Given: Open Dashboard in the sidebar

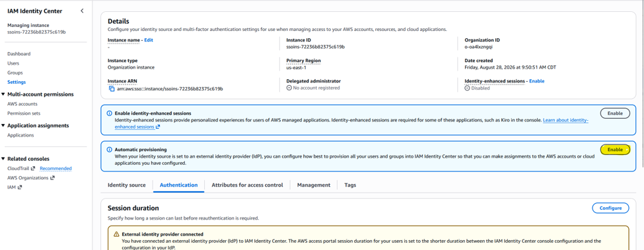Looking at the screenshot, I should pos(19,53).
